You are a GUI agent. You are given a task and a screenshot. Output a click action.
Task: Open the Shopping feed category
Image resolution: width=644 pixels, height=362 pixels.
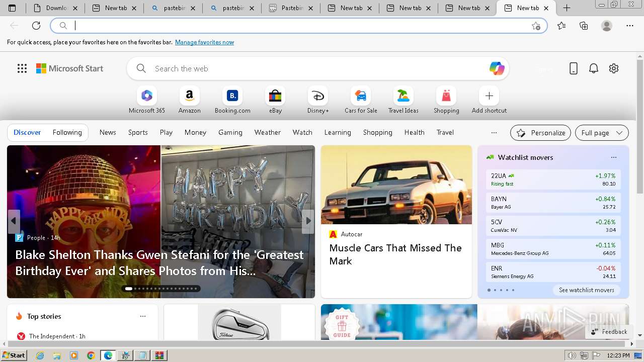pos(378,132)
